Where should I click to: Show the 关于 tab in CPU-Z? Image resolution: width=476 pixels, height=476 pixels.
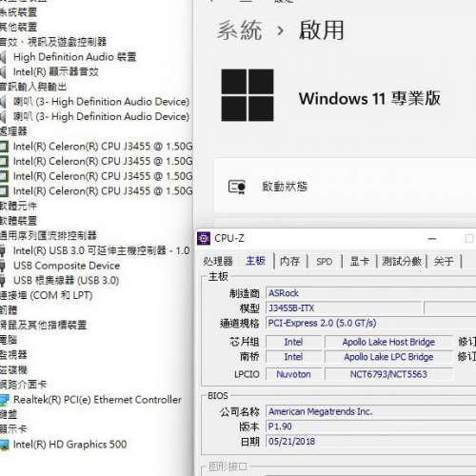click(x=444, y=261)
